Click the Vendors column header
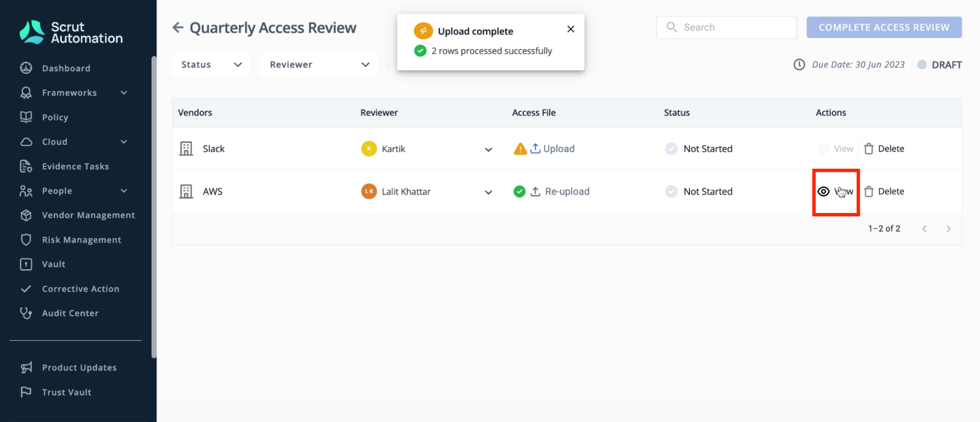The image size is (980, 422). point(195,112)
